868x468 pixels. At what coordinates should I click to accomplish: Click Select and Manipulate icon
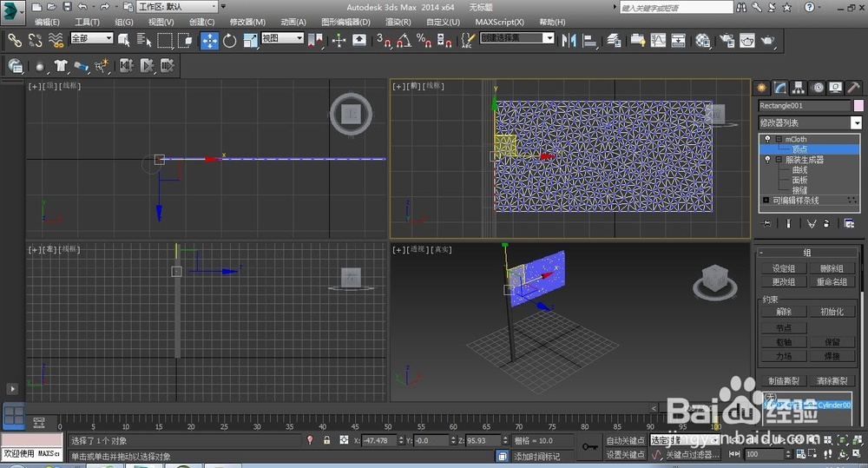(339, 40)
